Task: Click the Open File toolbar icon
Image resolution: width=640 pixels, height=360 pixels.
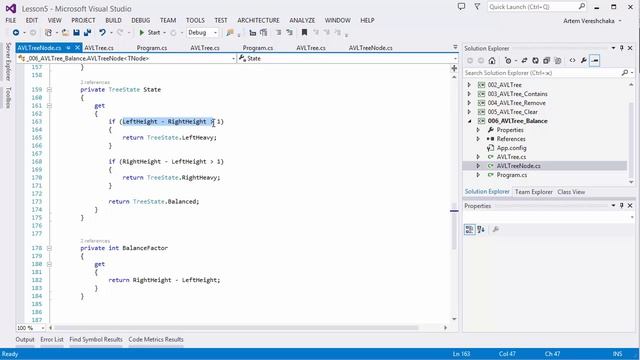Action: [65, 32]
